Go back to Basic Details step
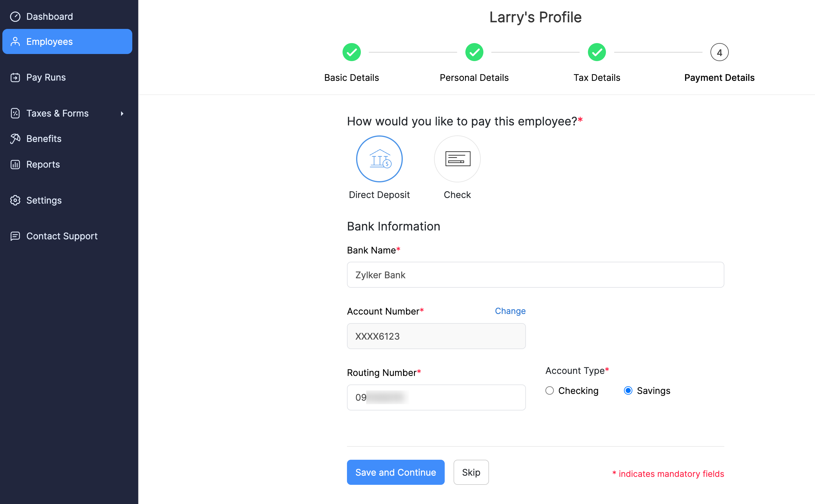Screen dimensions: 815x504 coord(351,52)
